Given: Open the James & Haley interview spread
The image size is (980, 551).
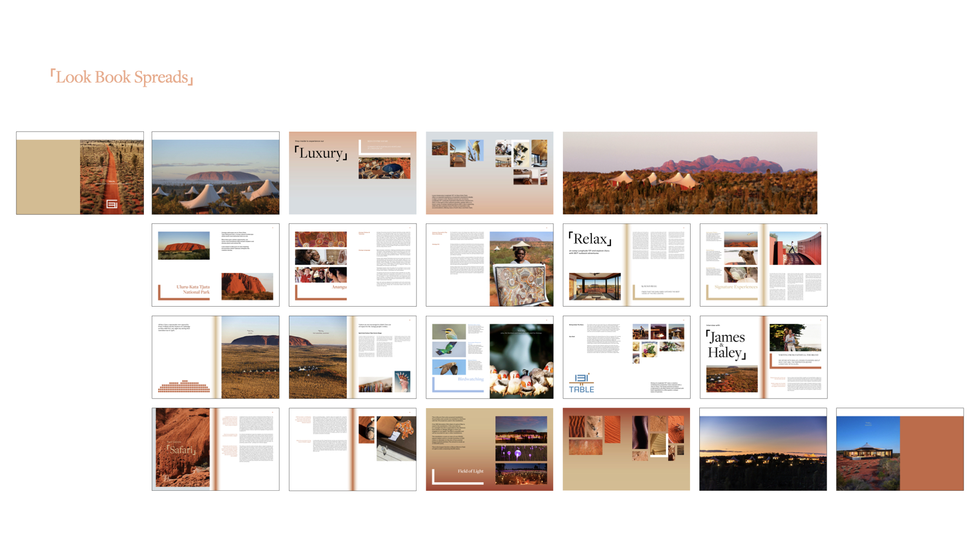Looking at the screenshot, I should click(763, 357).
